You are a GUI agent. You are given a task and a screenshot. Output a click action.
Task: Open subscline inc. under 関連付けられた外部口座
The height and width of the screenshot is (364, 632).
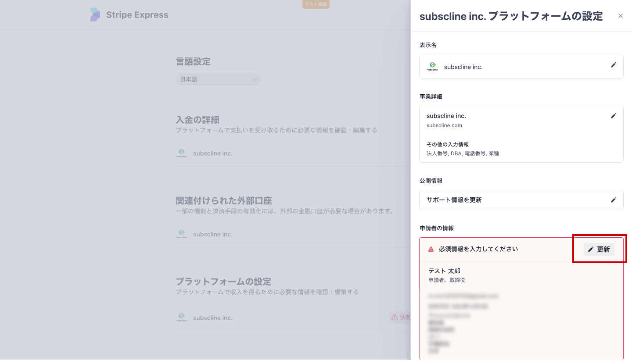click(213, 234)
